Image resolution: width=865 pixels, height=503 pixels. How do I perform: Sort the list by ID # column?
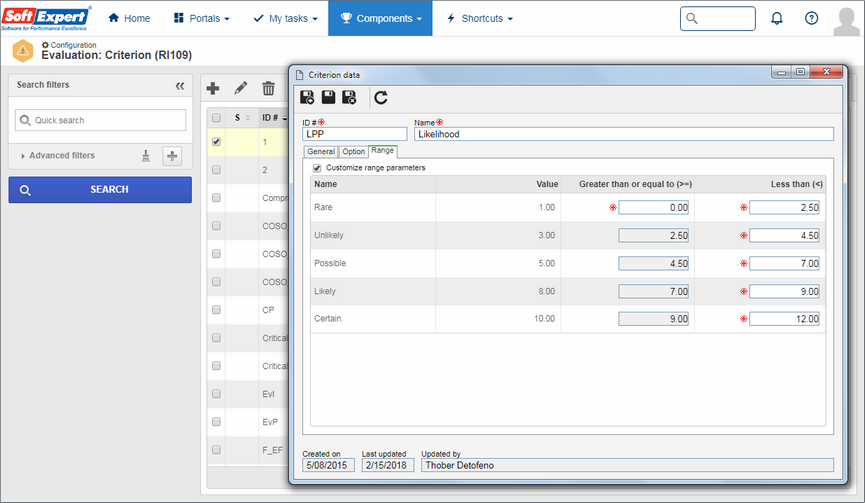pyautogui.click(x=274, y=117)
